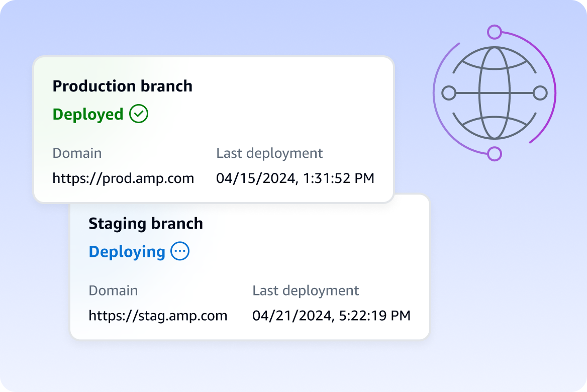Click the 04/15/2024, 1:31:52 PM timestamp
587x392 pixels.
point(295,178)
